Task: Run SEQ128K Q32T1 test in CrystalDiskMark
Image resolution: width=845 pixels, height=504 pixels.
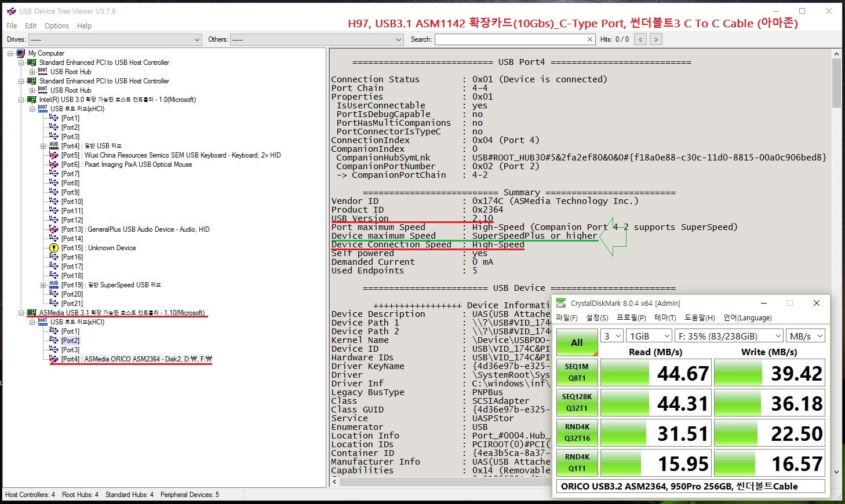Action: pyautogui.click(x=577, y=402)
